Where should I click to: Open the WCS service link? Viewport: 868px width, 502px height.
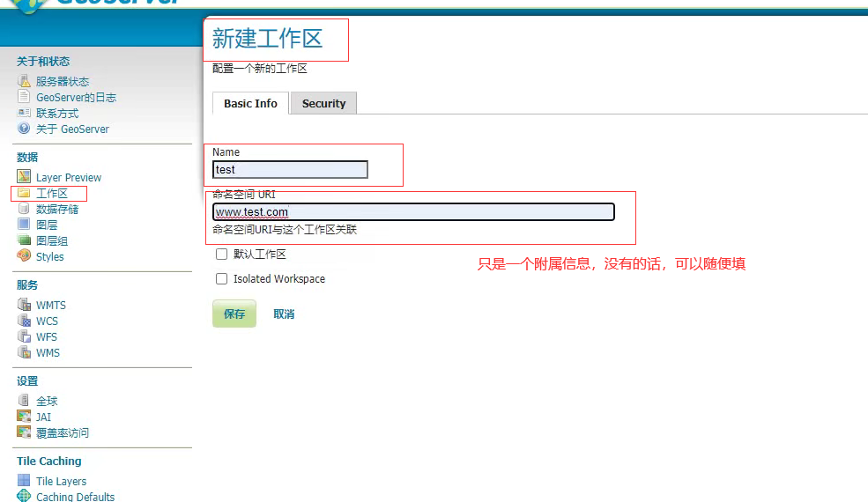47,321
